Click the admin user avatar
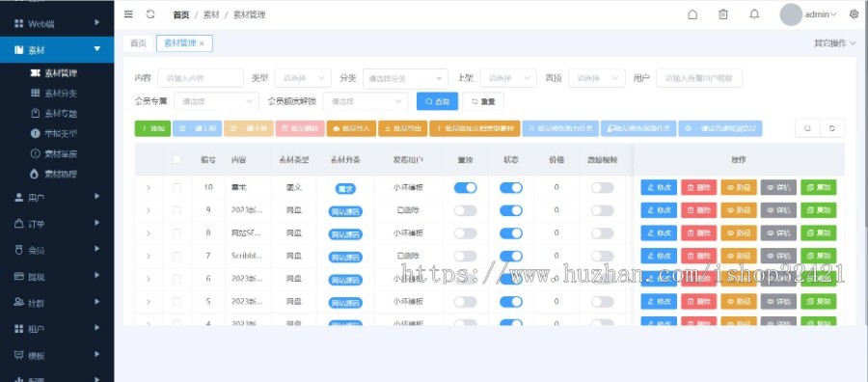868x382 pixels. click(x=791, y=14)
